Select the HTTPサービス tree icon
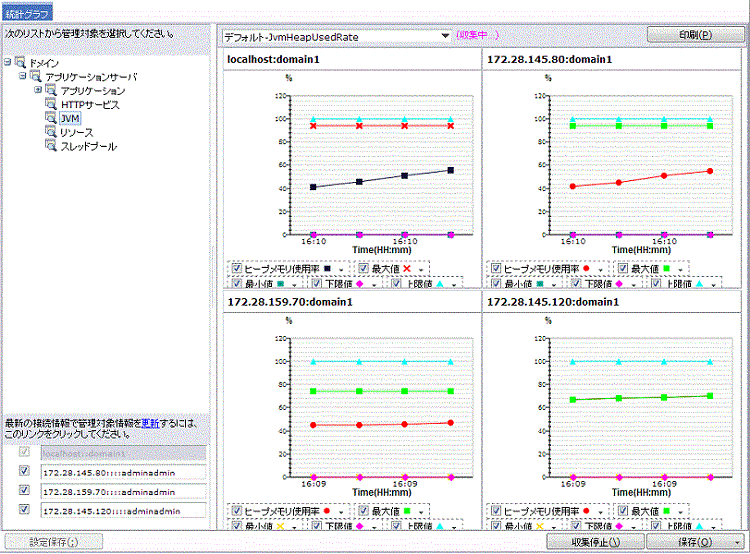This screenshot has width=750, height=554. [51, 105]
